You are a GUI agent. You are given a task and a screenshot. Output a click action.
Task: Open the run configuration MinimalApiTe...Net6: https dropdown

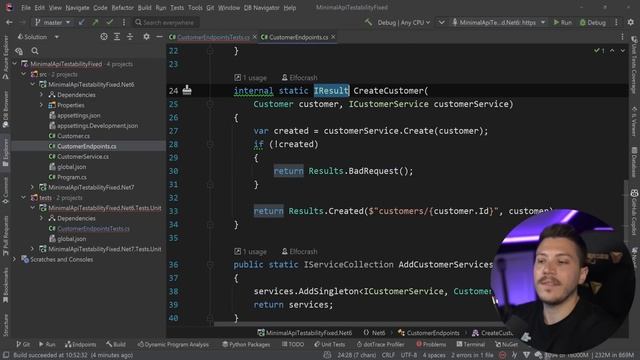coord(498,22)
